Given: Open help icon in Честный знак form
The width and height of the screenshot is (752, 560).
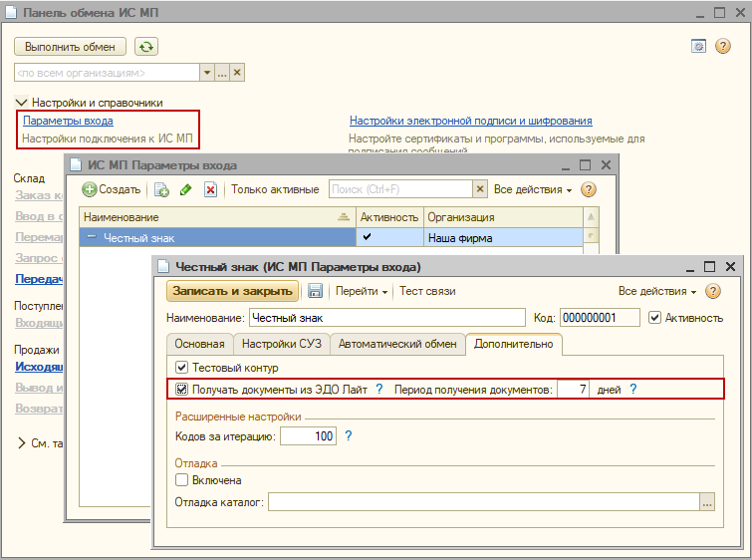Looking at the screenshot, I should click(713, 291).
